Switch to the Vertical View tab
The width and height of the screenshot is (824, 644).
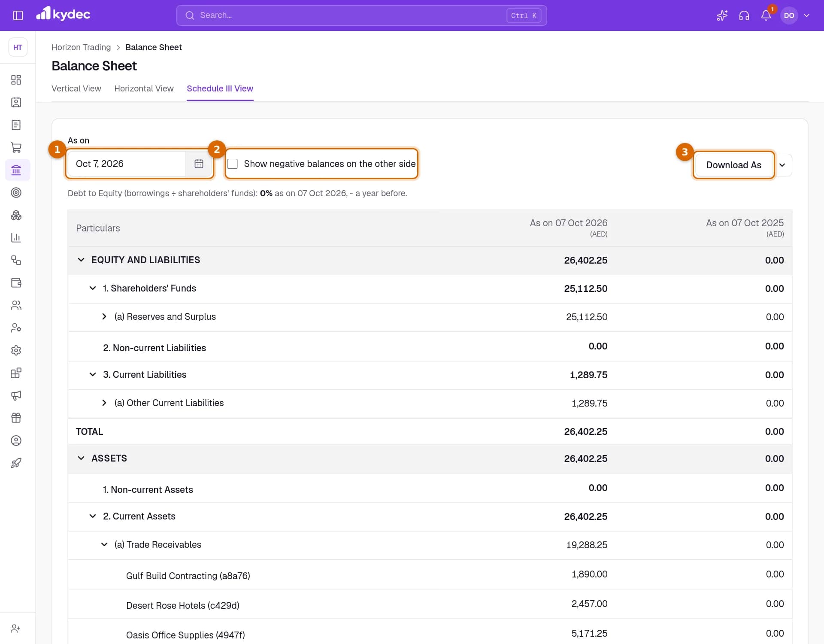point(76,88)
